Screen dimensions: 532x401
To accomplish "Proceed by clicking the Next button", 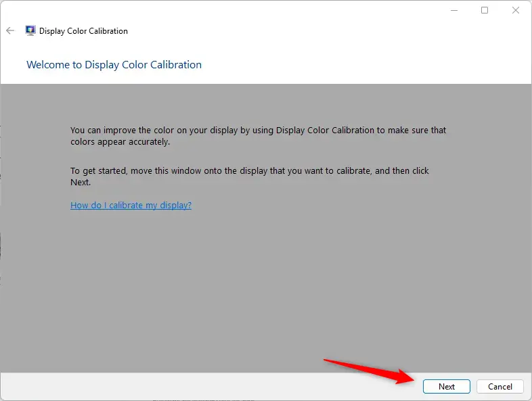I will coord(447,386).
